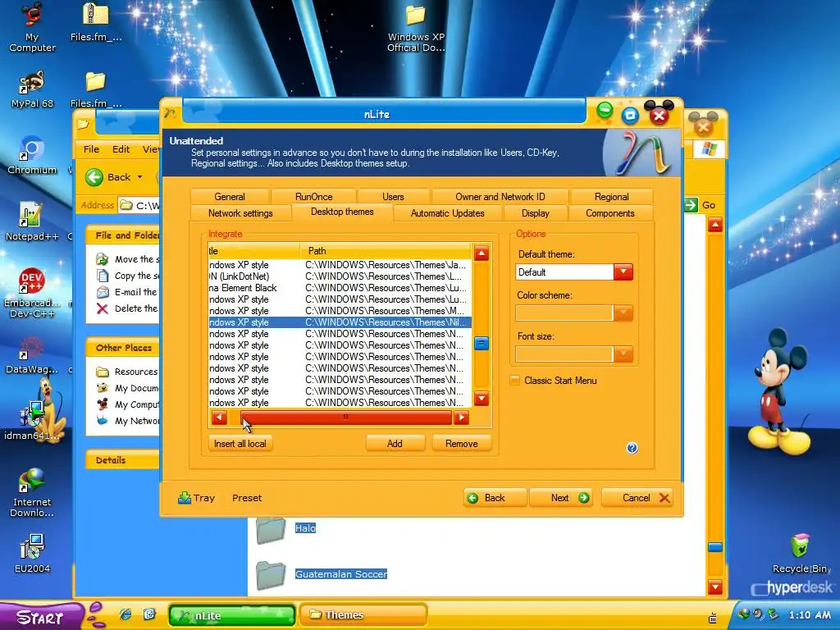Screen dimensions: 840x630
Task: Click the vertical scrollbar thumb in theme list
Action: pyautogui.click(x=481, y=343)
